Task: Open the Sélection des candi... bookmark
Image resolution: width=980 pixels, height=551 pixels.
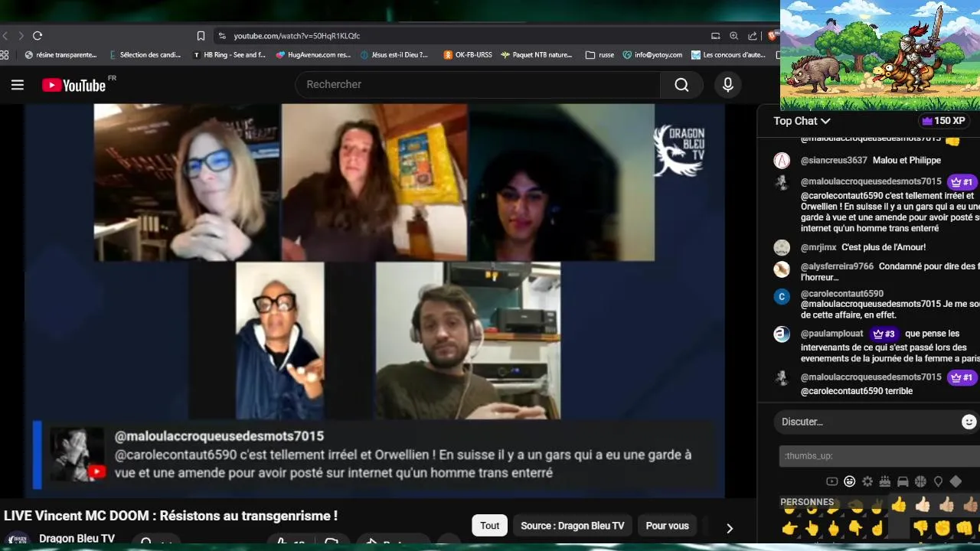Action: click(x=145, y=55)
